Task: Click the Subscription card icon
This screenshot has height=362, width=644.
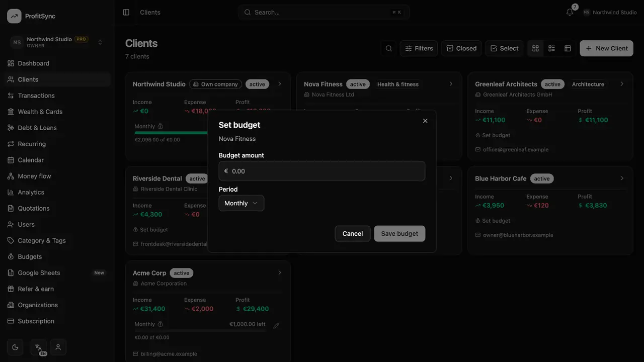Action: [x=11, y=321]
